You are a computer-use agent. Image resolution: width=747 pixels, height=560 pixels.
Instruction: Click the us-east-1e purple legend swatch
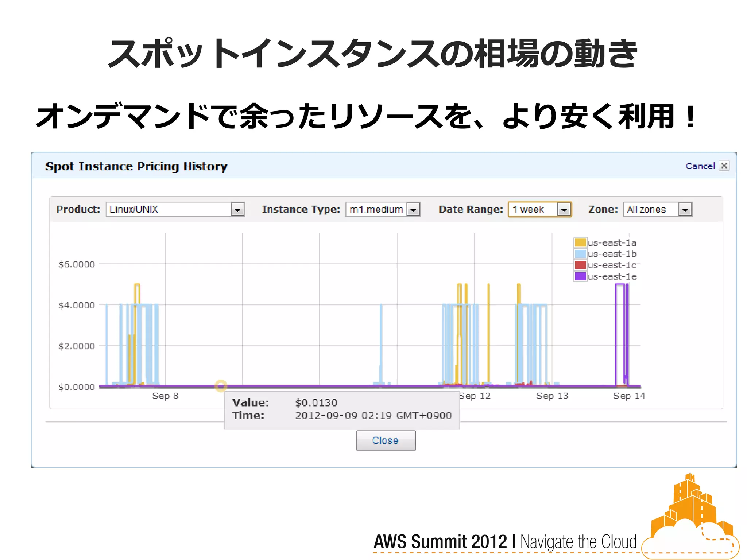click(x=580, y=276)
